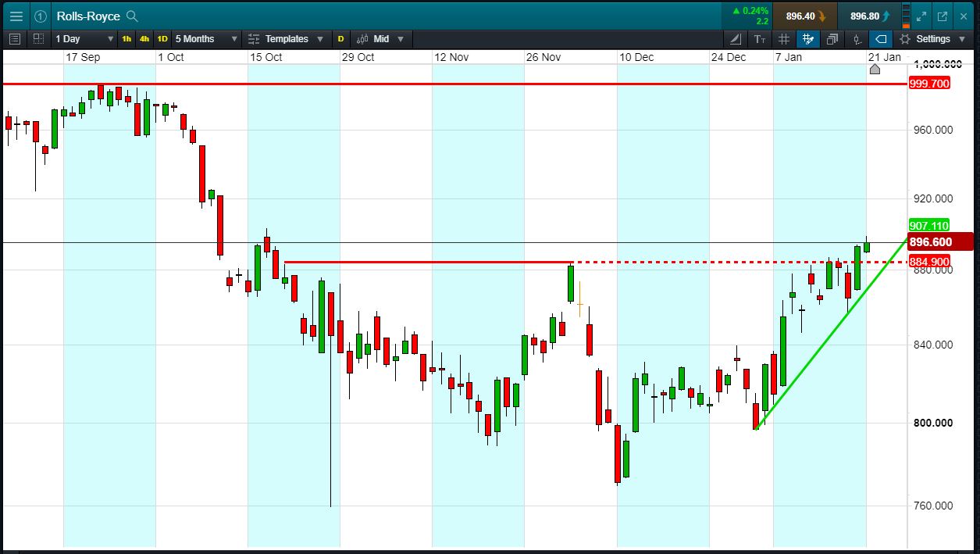Switch to 1h timeframe

point(127,39)
